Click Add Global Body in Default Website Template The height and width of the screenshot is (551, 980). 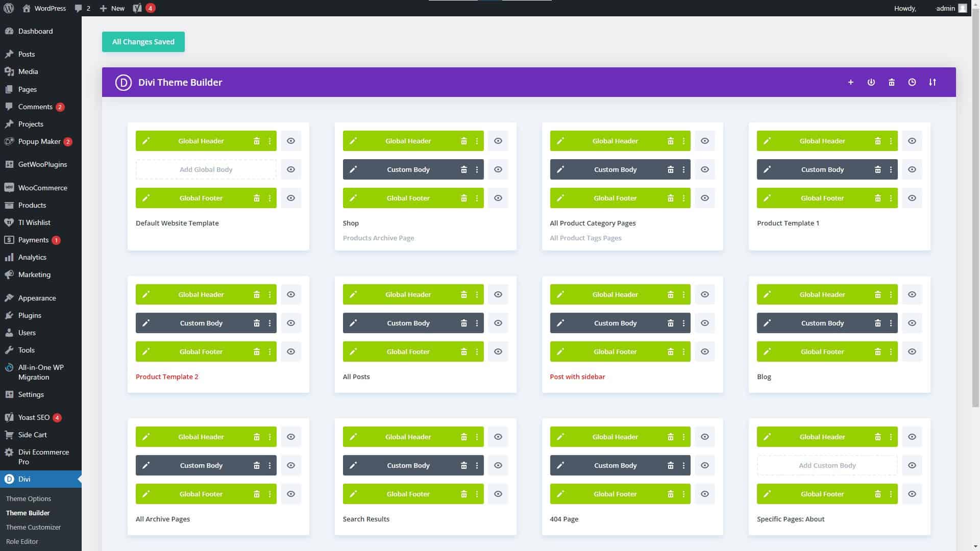coord(206,169)
